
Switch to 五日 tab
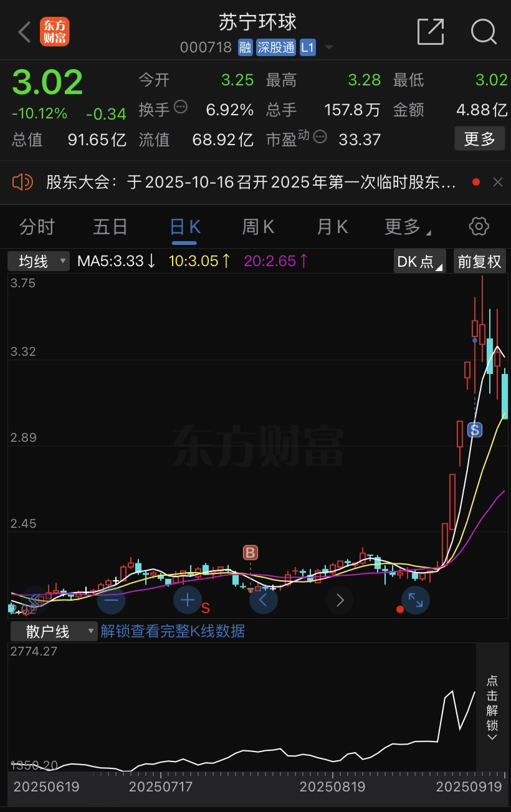(x=110, y=227)
